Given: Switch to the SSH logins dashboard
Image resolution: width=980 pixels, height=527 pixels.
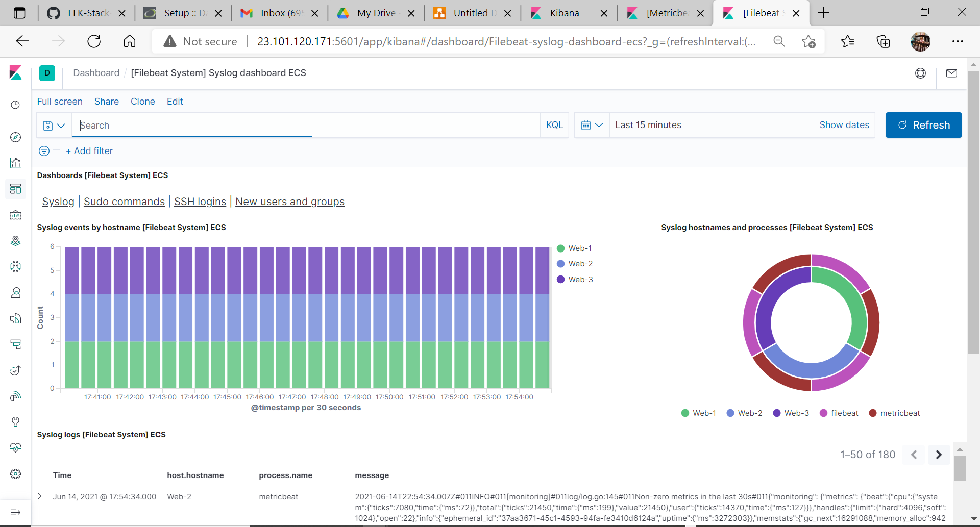Looking at the screenshot, I should pyautogui.click(x=200, y=202).
